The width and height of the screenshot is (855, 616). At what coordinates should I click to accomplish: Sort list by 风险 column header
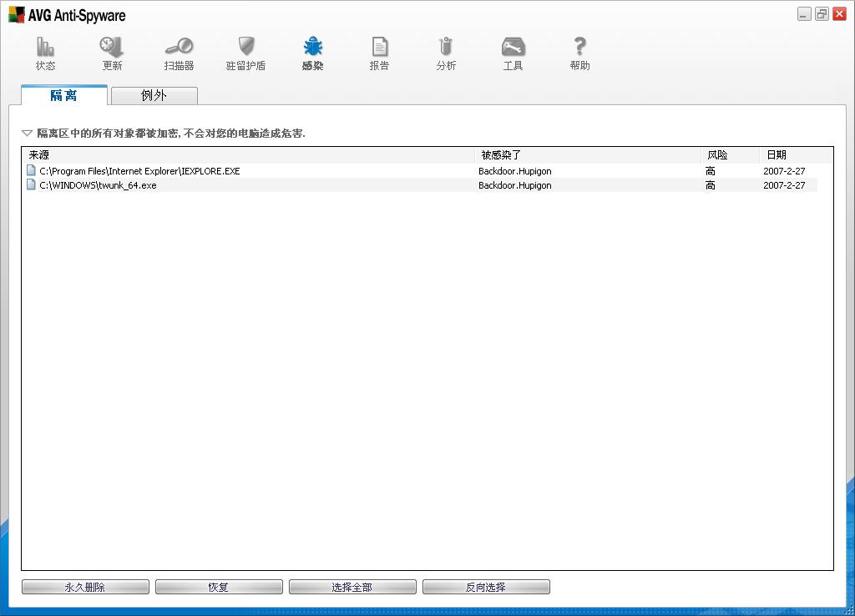[x=730, y=154]
